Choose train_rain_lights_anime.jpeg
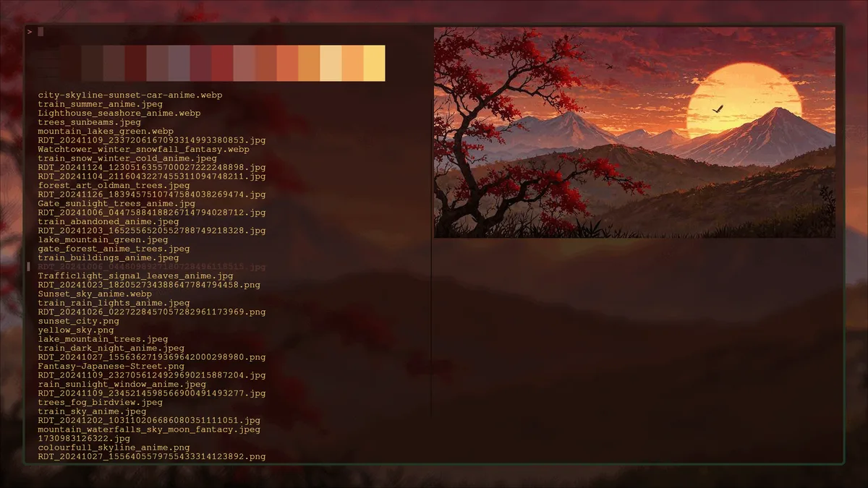The height and width of the screenshot is (488, 868). (x=114, y=303)
